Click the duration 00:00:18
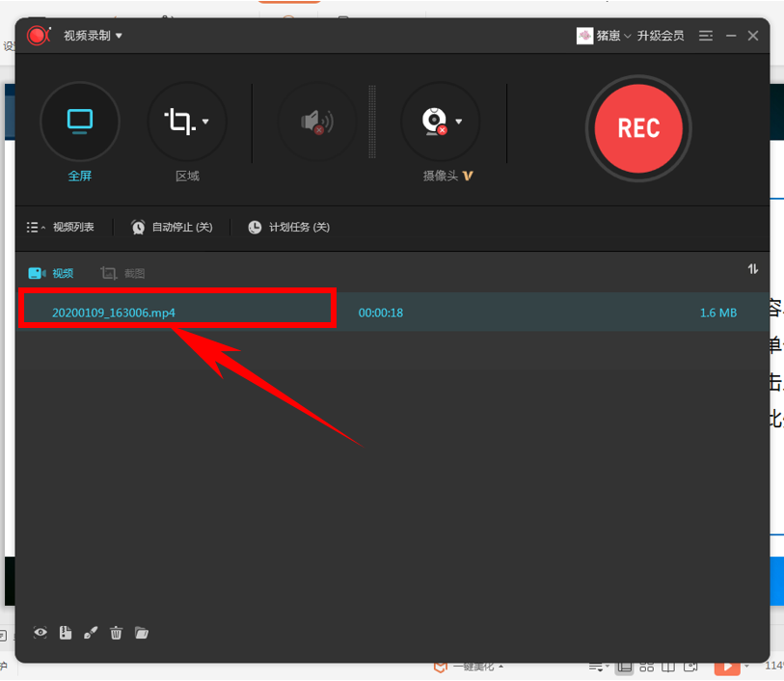Screen dimensions: 784x681 [x=381, y=313]
